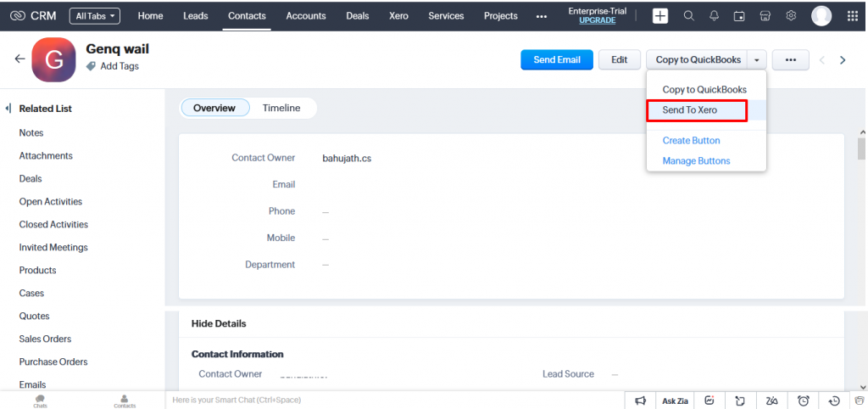Open Products in the related list
This screenshot has width=868, height=409.
pos(37,271)
